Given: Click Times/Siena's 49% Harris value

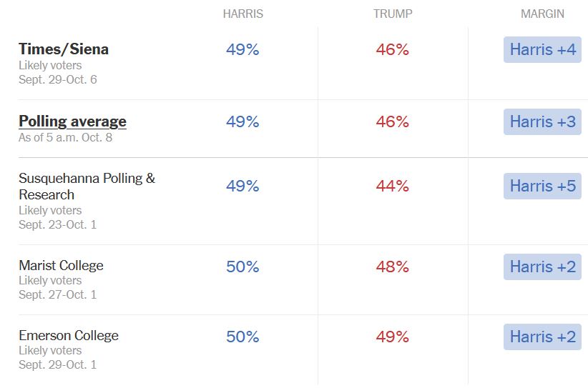Looking at the screenshot, I should click(x=242, y=50).
